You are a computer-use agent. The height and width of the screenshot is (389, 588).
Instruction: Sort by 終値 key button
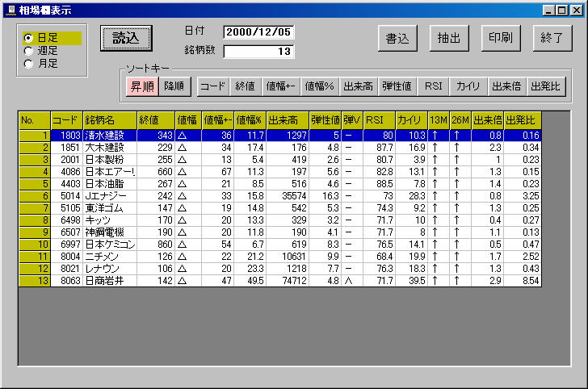point(246,86)
